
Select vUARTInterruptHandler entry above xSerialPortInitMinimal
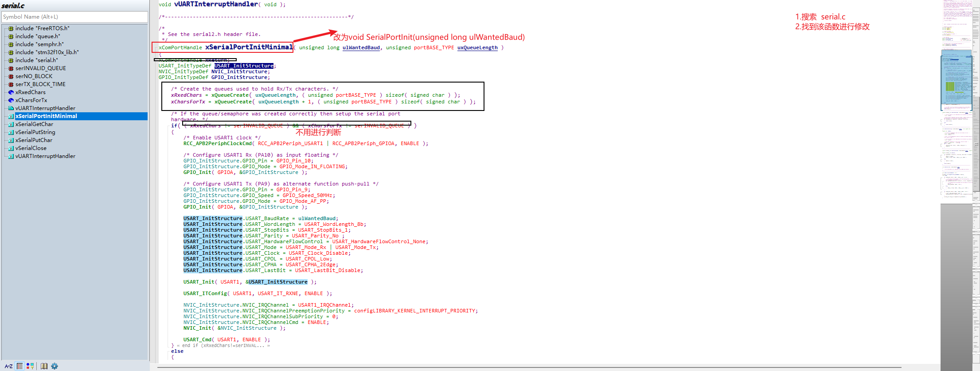tap(45, 108)
